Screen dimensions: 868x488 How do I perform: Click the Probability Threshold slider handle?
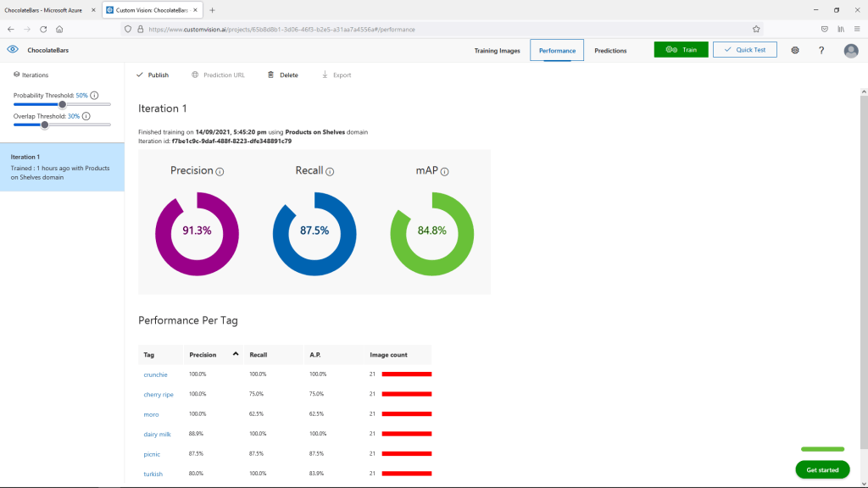pyautogui.click(x=62, y=104)
